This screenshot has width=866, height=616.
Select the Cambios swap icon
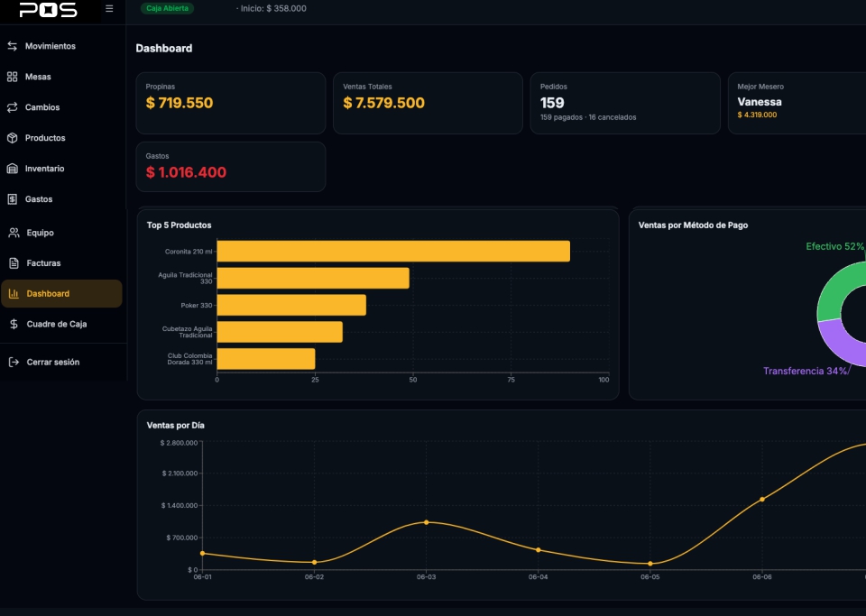tap(12, 107)
